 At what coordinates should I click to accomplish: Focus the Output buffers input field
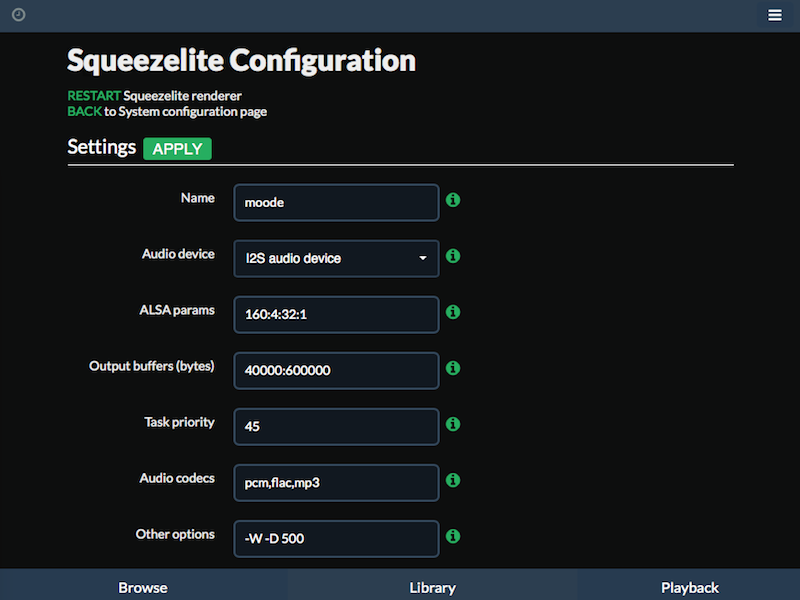pos(336,371)
